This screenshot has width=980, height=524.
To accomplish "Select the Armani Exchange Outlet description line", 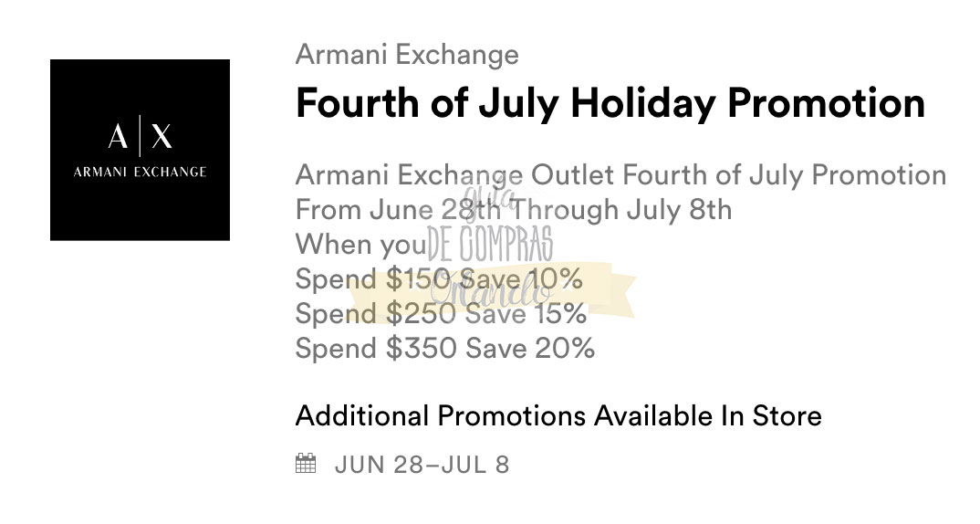I will (x=620, y=174).
